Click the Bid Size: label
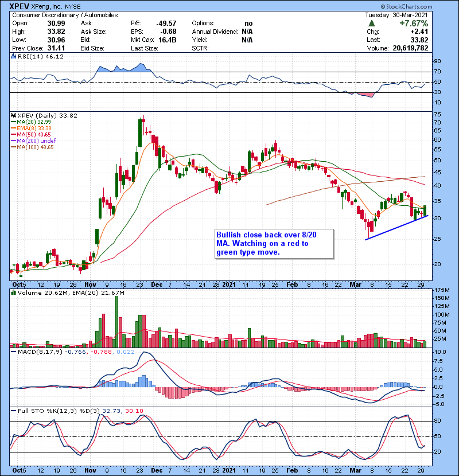459x476 pixels. point(92,48)
